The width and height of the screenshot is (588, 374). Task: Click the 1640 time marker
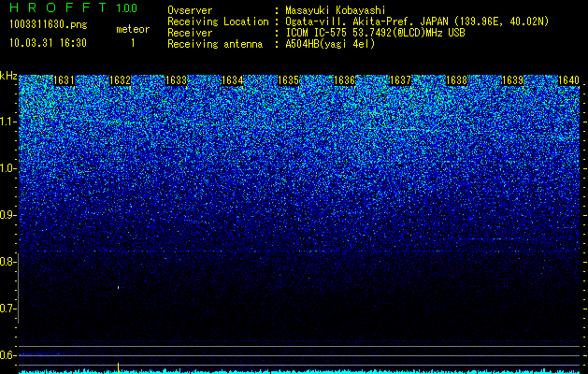568,80
